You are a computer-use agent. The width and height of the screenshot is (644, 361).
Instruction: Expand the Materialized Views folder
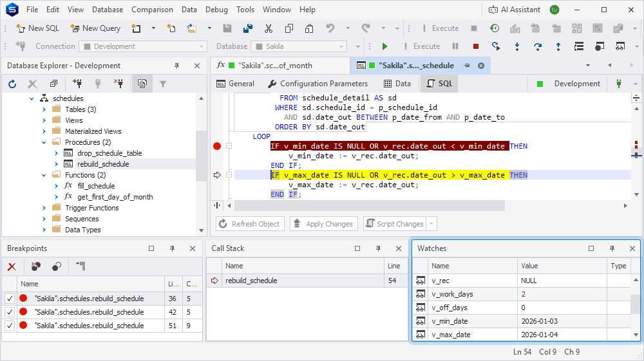44,131
